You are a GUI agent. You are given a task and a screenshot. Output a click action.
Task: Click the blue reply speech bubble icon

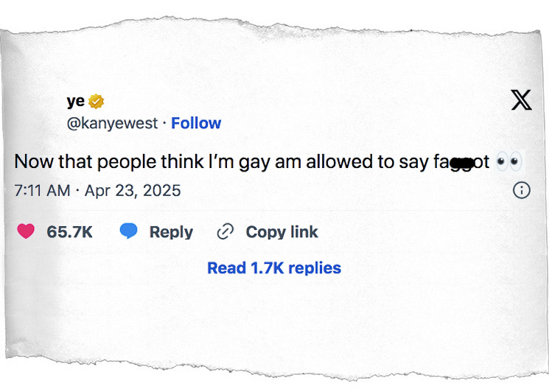pyautogui.click(x=129, y=231)
